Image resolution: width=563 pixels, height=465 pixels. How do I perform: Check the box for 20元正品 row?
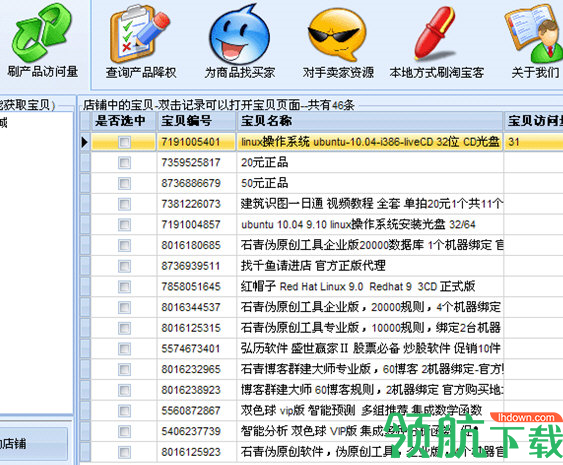pos(124,163)
